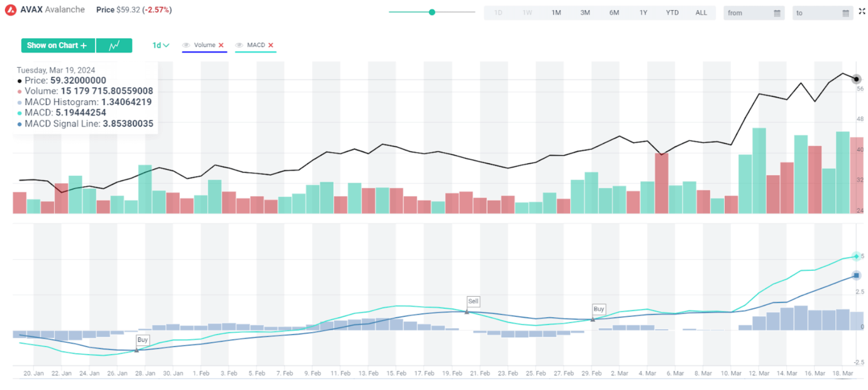Click the AVAX Avalanche logo icon
The image size is (868, 390).
11,10
